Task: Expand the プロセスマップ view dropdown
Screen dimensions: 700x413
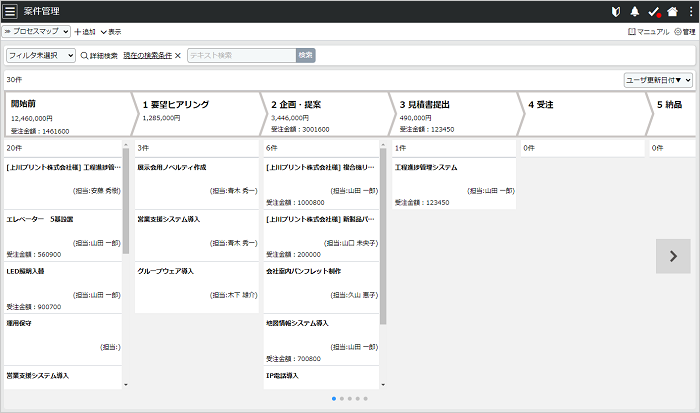Action: [x=36, y=32]
